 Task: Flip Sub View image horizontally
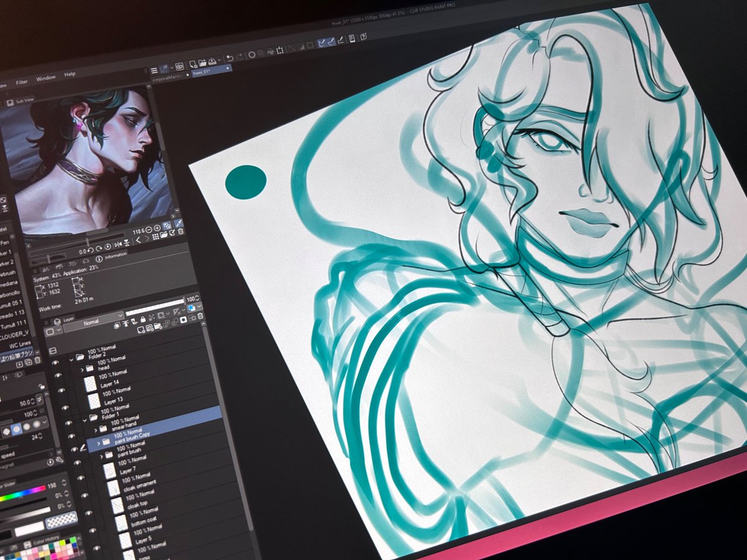(x=118, y=244)
